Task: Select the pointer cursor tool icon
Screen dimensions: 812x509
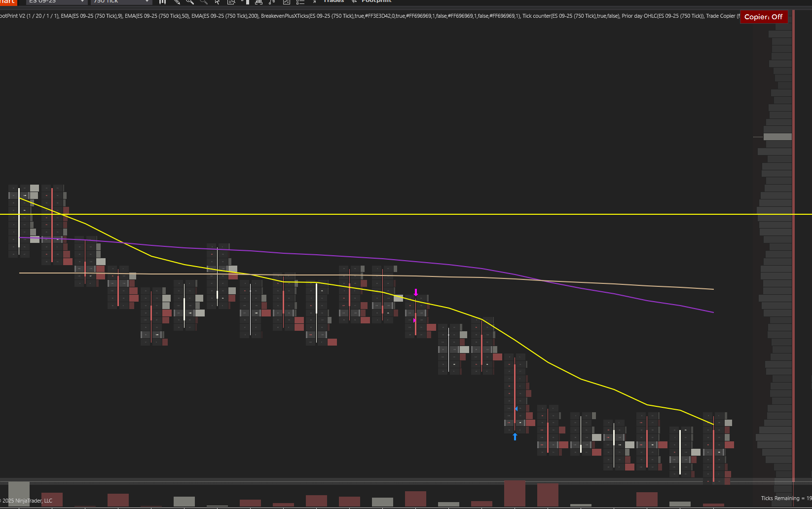Action: pyautogui.click(x=218, y=2)
